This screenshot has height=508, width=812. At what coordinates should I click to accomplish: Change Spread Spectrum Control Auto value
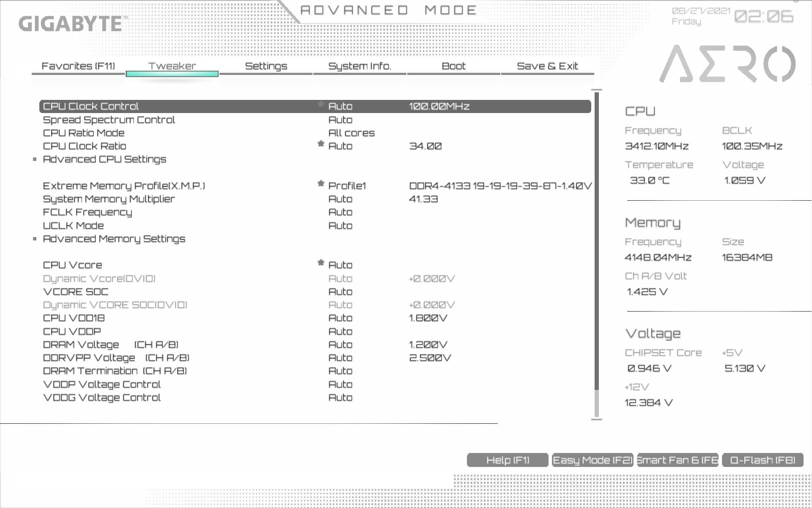[x=340, y=120]
